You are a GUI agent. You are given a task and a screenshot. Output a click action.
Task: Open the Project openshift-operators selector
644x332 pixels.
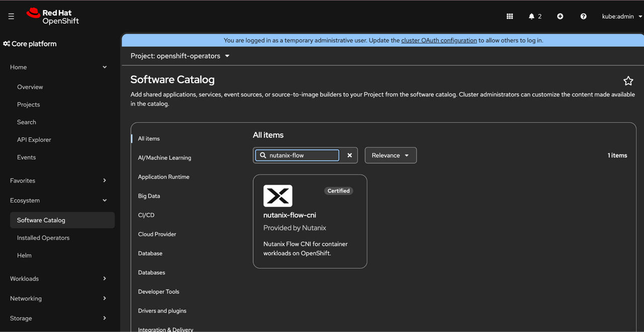[180, 56]
